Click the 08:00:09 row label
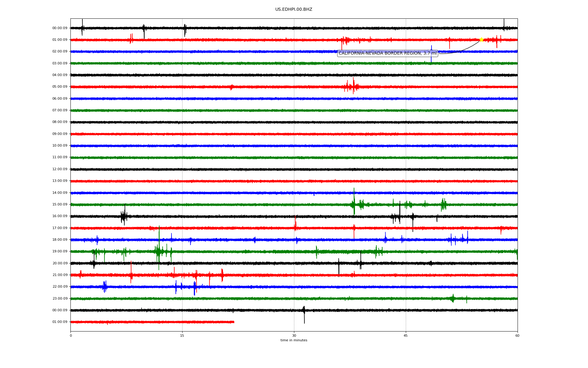Viewport: 588px width, 368px height. pos(60,122)
